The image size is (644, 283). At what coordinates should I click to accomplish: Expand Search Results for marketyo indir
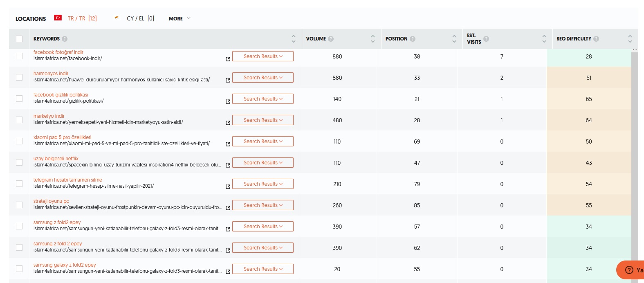click(263, 120)
